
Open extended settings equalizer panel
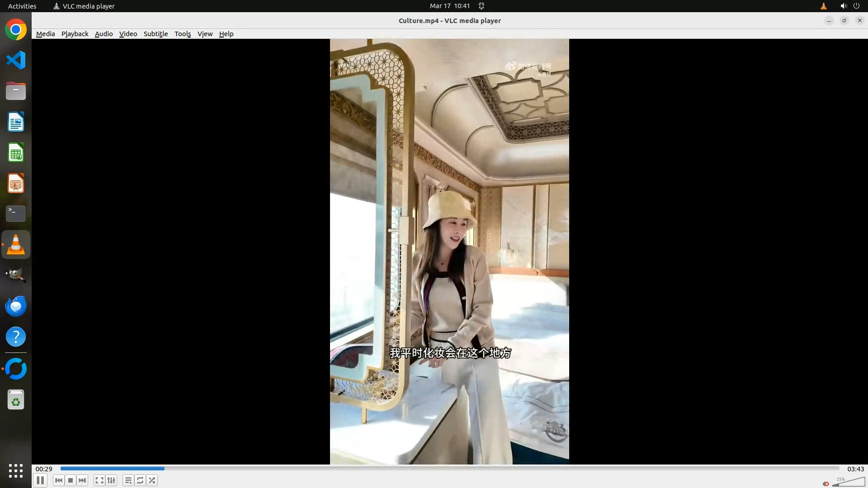click(111, 480)
